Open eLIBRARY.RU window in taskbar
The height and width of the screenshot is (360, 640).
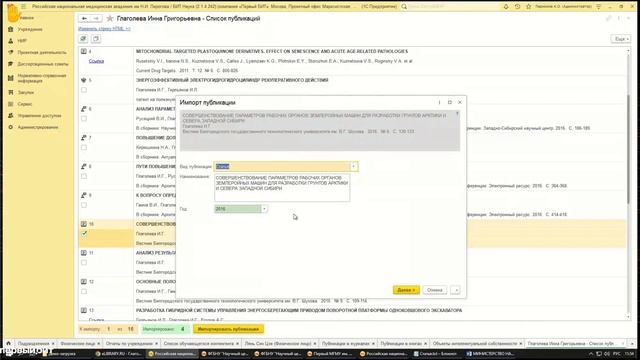click(x=119, y=354)
